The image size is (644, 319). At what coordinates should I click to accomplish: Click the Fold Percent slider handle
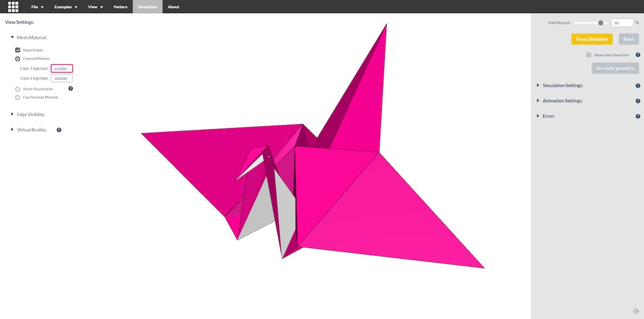600,23
